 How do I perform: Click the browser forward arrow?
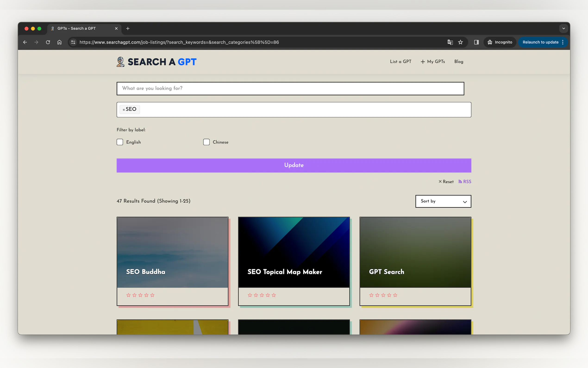point(37,42)
